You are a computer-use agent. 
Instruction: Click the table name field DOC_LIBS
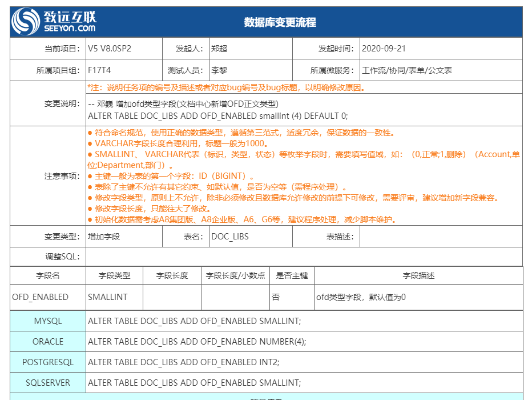(250, 236)
